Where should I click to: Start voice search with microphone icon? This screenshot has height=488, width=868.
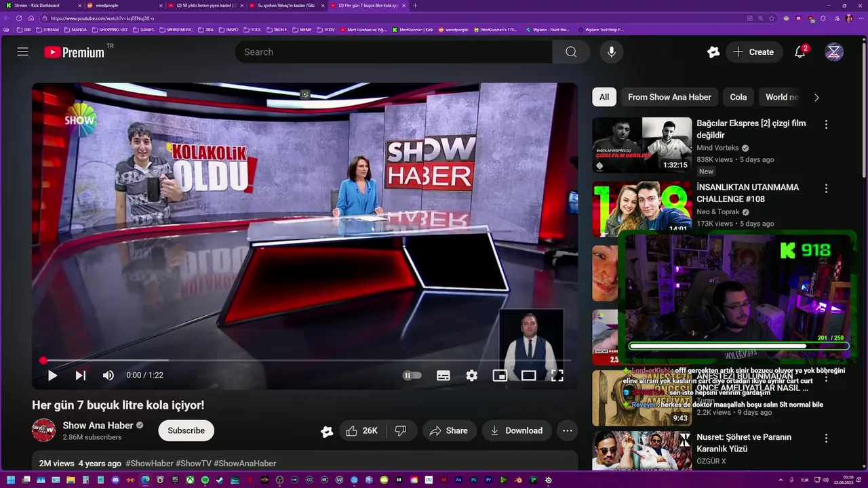[612, 52]
